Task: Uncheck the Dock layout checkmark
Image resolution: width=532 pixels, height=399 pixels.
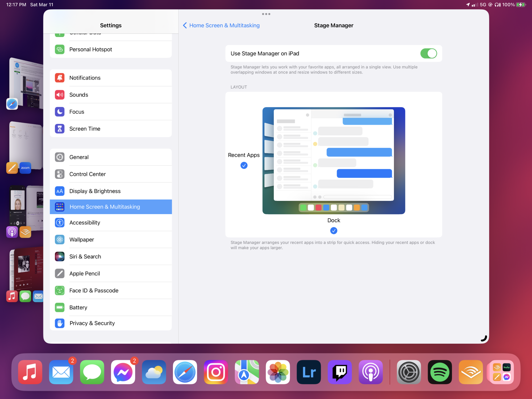Action: [x=334, y=231]
